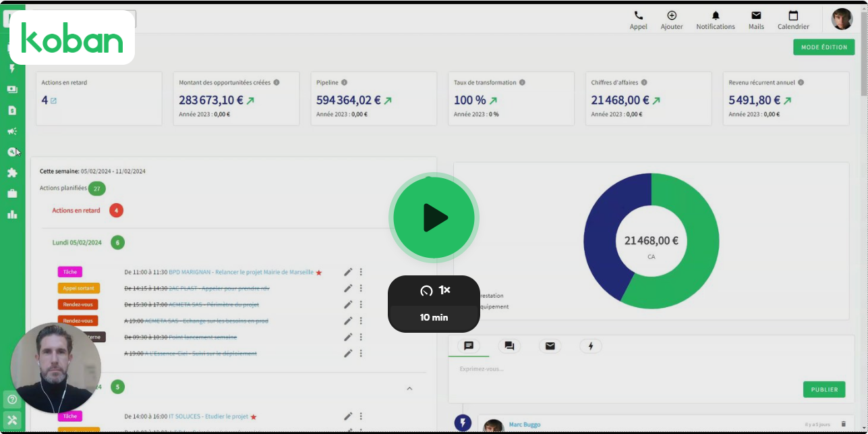Screen dimensions: 868x434
Task: Collapse the second day's actions section
Action: 409,388
